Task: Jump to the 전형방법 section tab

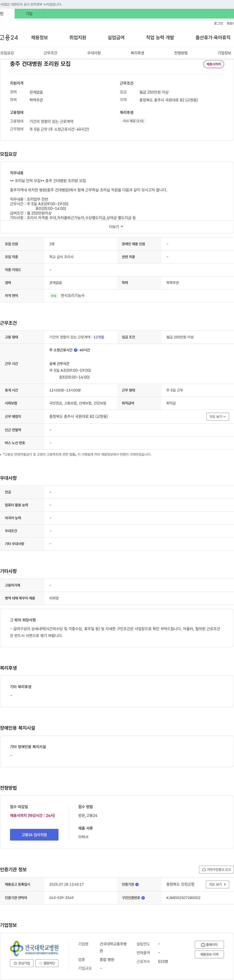Action: [x=181, y=53]
